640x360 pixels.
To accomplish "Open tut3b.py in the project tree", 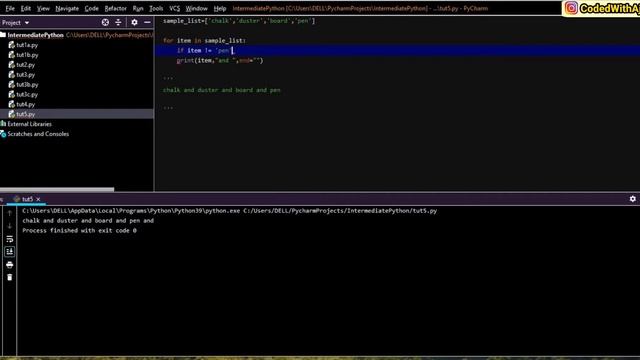I will [x=27, y=84].
